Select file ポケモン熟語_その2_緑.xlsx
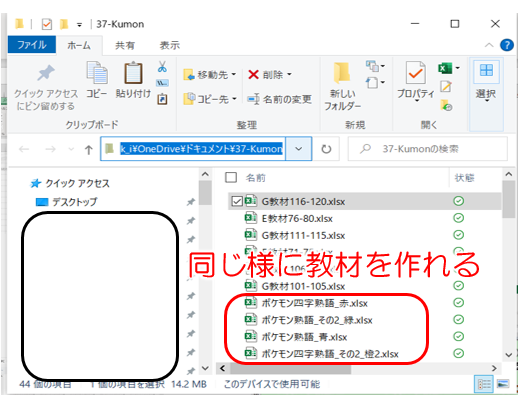Viewport: 524px width, 396px height. pyautogui.click(x=316, y=320)
